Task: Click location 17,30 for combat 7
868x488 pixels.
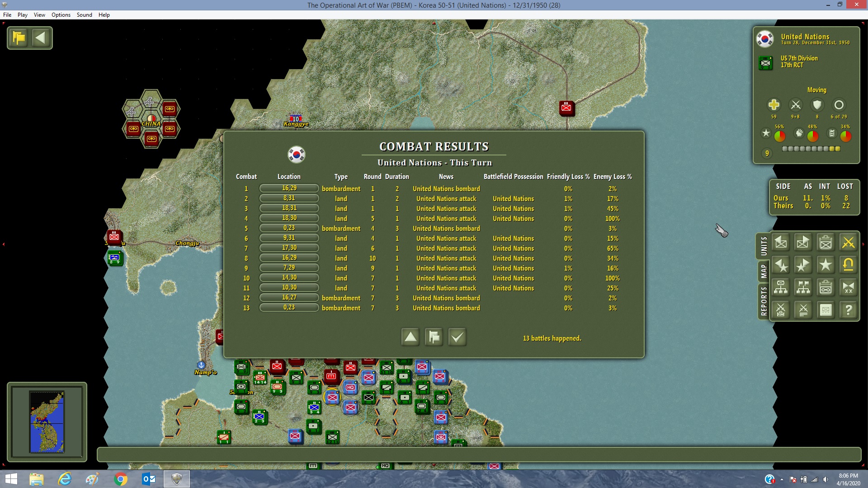Action: click(289, 248)
